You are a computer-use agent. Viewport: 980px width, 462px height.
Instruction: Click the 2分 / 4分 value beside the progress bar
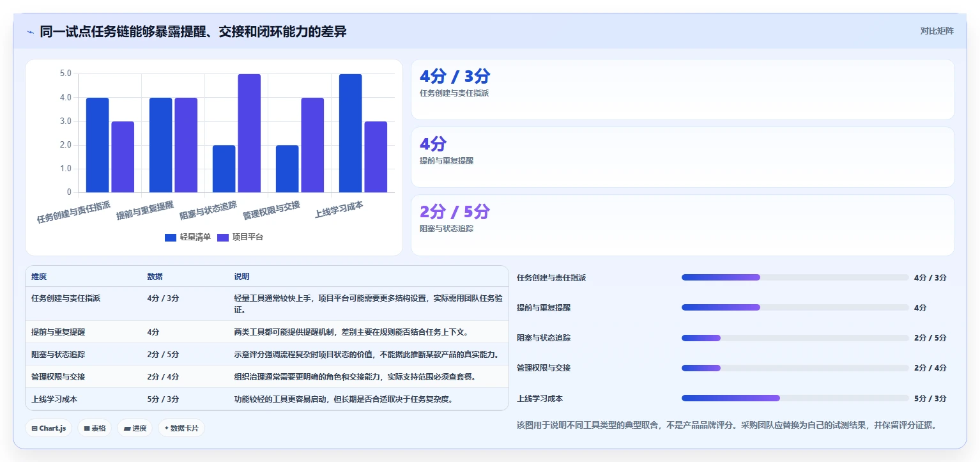click(x=930, y=368)
